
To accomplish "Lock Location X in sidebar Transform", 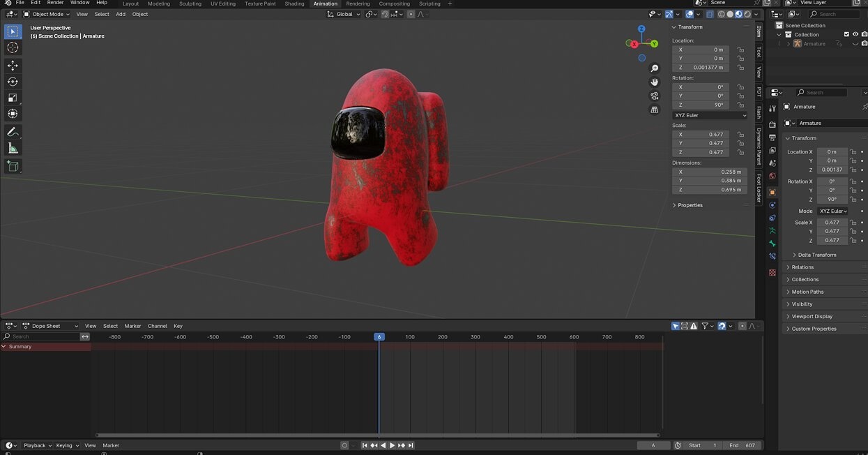I will [740, 50].
